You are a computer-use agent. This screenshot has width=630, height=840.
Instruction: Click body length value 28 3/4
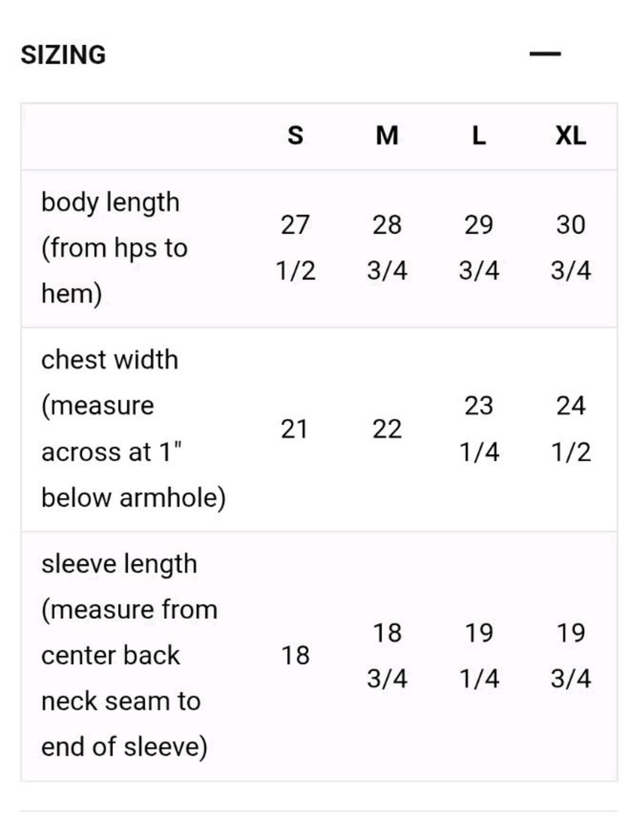[387, 248]
